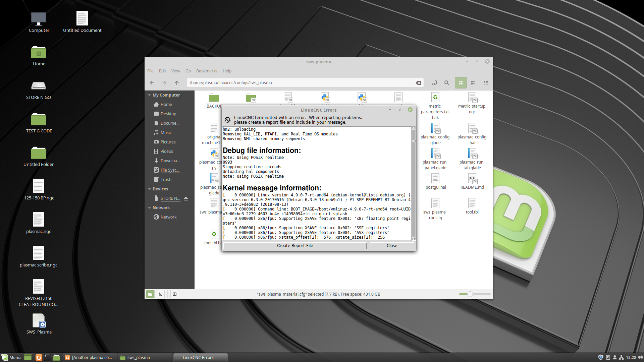This screenshot has width=644, height=362.
Task: Hide the sidebar panel
Action: click(x=175, y=294)
